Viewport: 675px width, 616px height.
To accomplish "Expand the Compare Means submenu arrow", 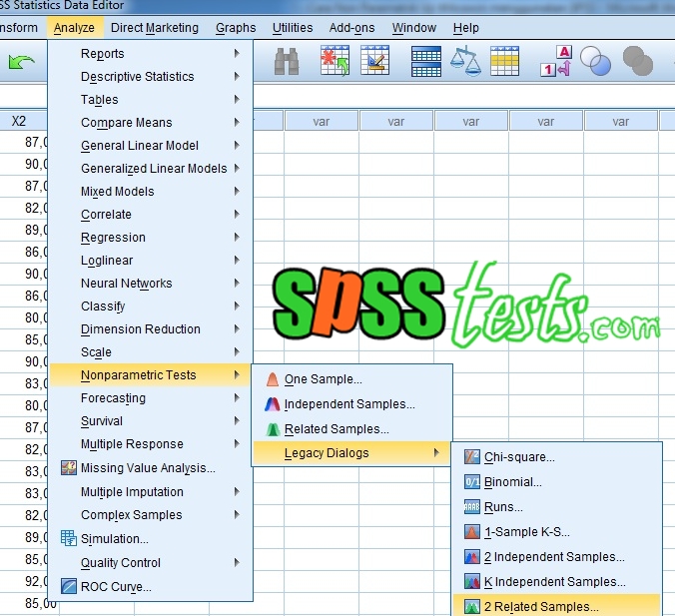I will coord(237,122).
